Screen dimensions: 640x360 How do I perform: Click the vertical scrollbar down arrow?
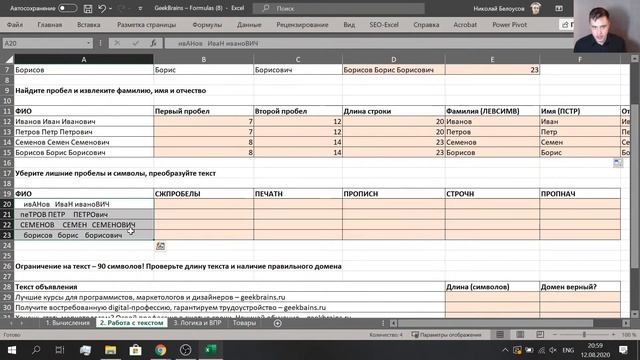point(635,313)
